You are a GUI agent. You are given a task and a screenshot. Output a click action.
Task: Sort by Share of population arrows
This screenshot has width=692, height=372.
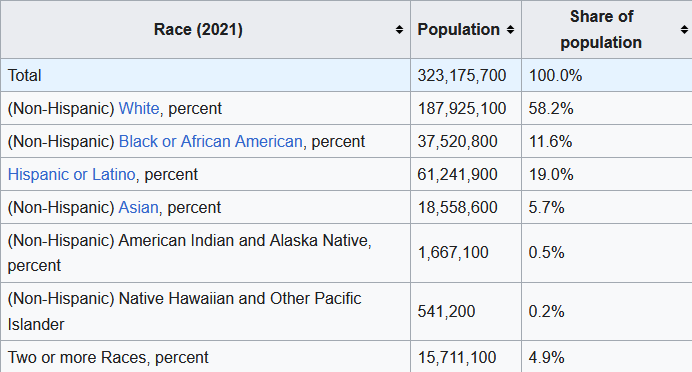(684, 30)
